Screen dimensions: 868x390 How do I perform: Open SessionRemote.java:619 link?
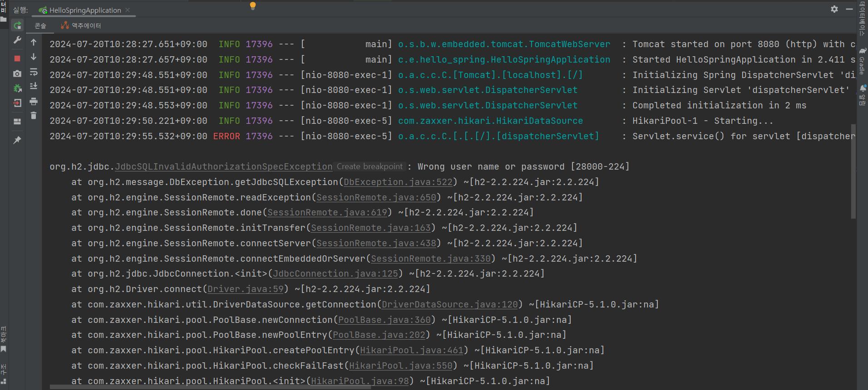(x=327, y=213)
